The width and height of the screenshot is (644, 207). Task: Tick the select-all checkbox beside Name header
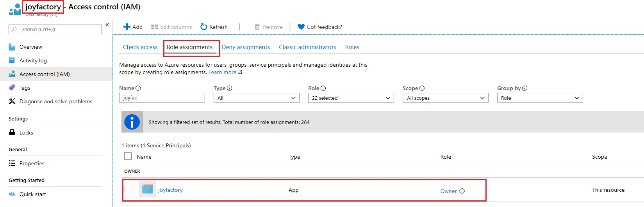coord(128,156)
